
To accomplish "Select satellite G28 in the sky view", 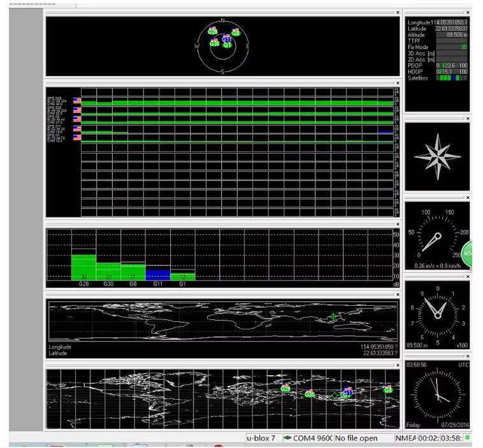I will point(213,31).
